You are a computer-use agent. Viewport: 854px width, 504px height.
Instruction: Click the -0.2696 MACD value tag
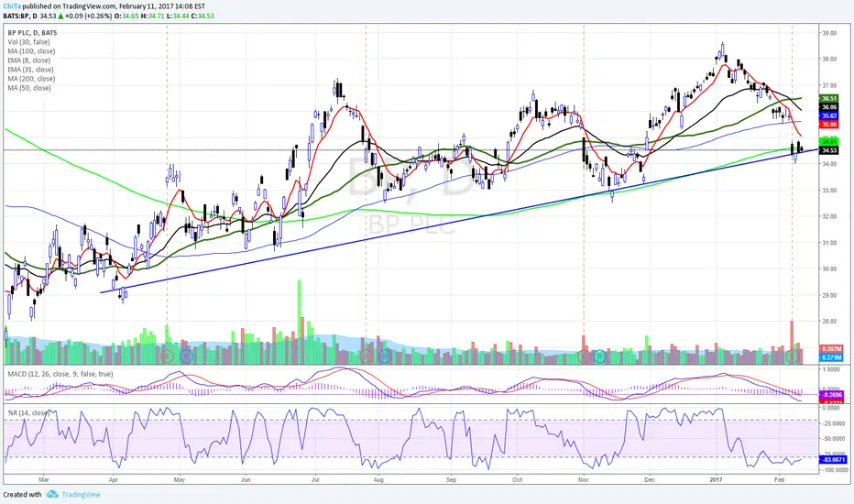pyautogui.click(x=831, y=394)
